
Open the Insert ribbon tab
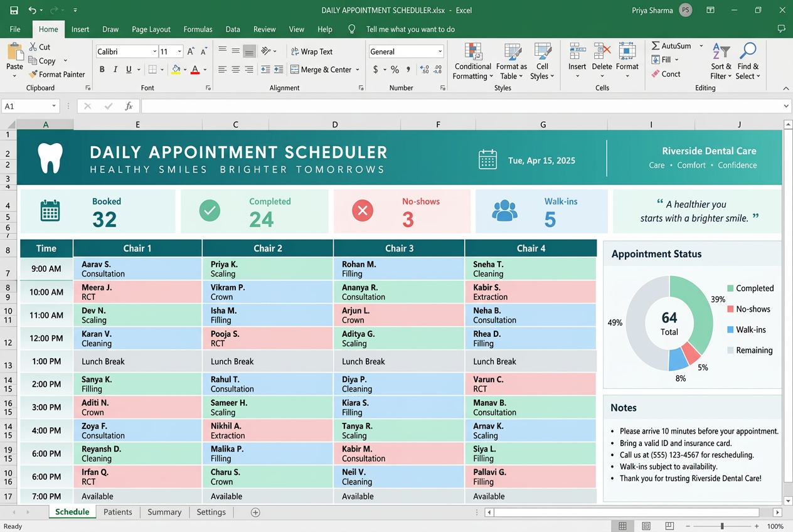pyautogui.click(x=80, y=29)
